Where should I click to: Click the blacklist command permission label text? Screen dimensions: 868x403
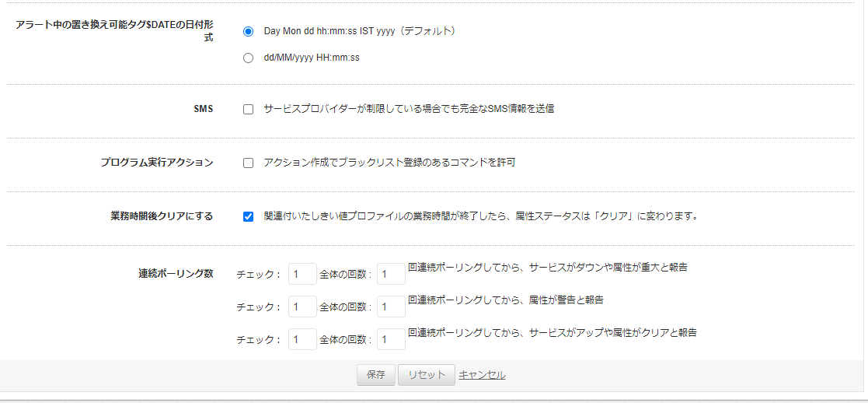[389, 163]
